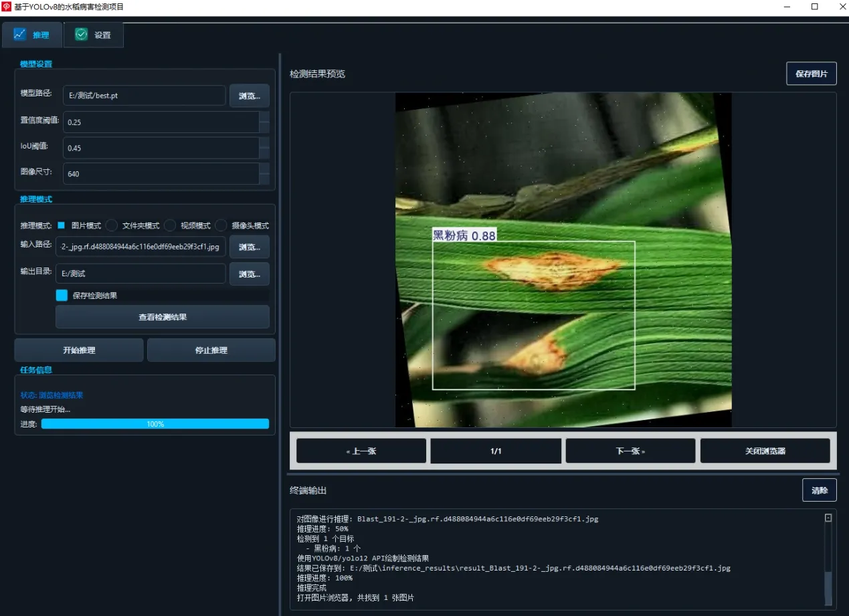Click the 输入路径 file path field
Viewport: 849px width, 616px height.
[140, 246]
